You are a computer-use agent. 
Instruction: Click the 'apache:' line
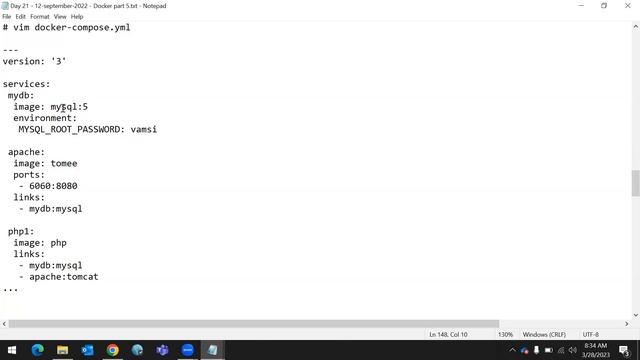coord(27,152)
